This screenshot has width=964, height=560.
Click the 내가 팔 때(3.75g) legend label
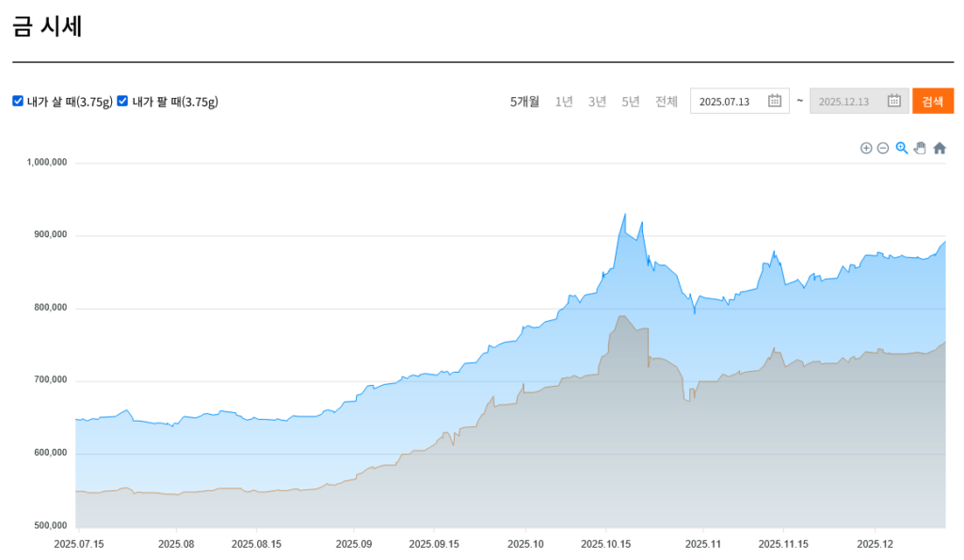[x=175, y=102]
